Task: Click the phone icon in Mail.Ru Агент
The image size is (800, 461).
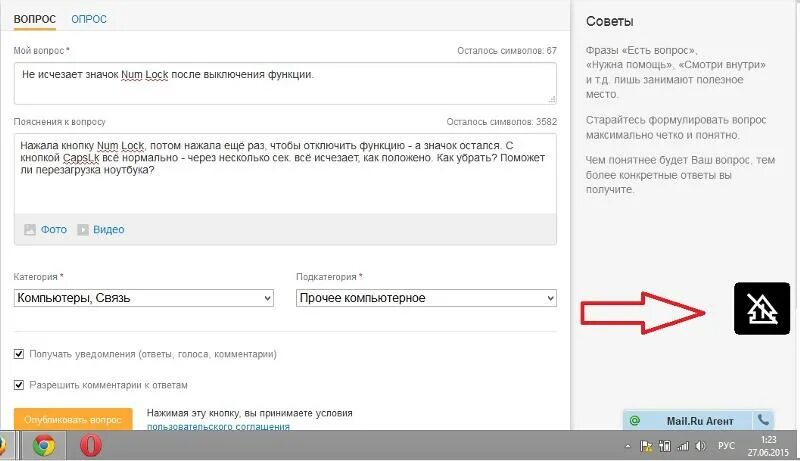Action: pos(763,420)
